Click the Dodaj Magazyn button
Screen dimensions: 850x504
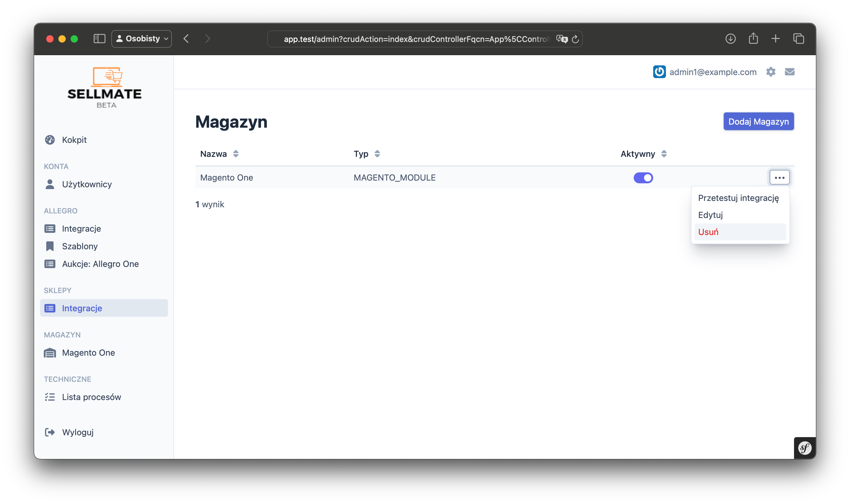[758, 122]
